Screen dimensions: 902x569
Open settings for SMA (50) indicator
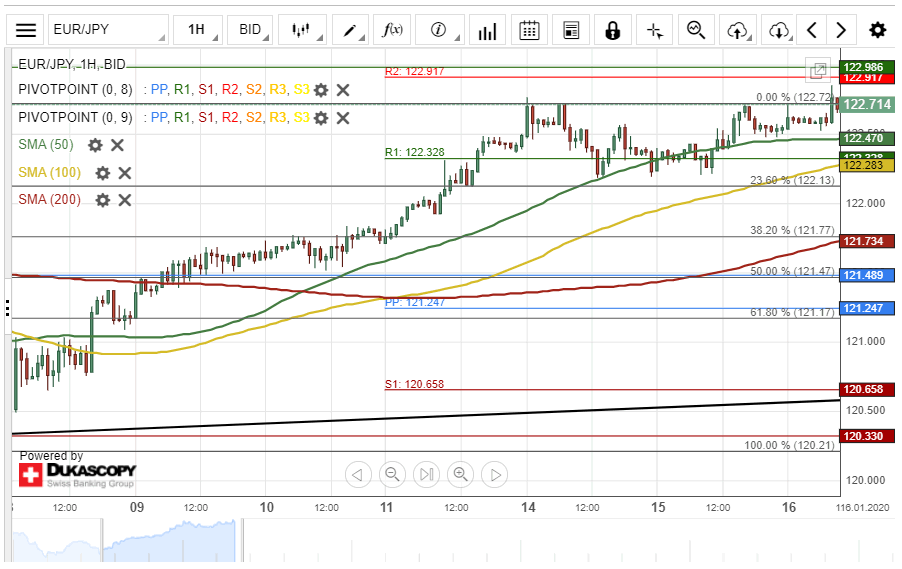95,145
